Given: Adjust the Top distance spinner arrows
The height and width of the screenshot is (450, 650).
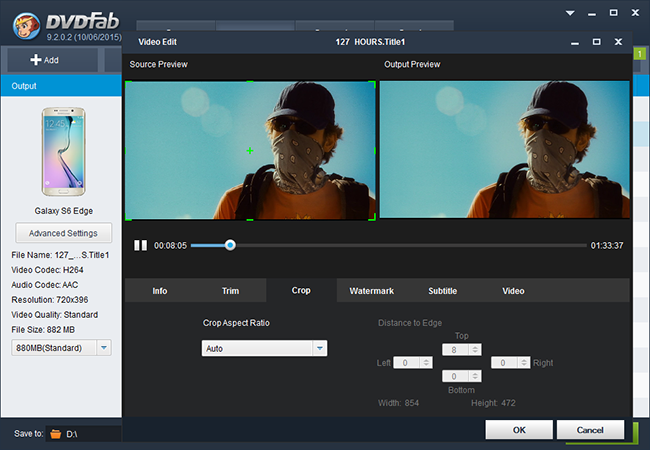Looking at the screenshot, I should click(x=475, y=350).
